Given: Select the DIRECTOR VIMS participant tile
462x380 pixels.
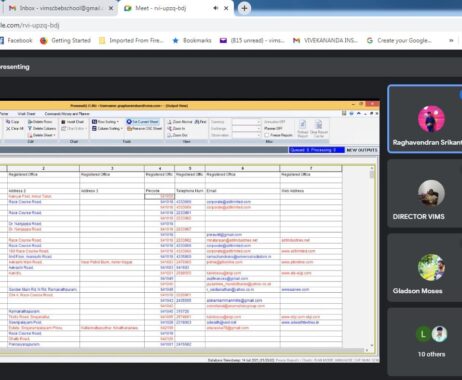Looking at the screenshot, I should click(425, 194).
